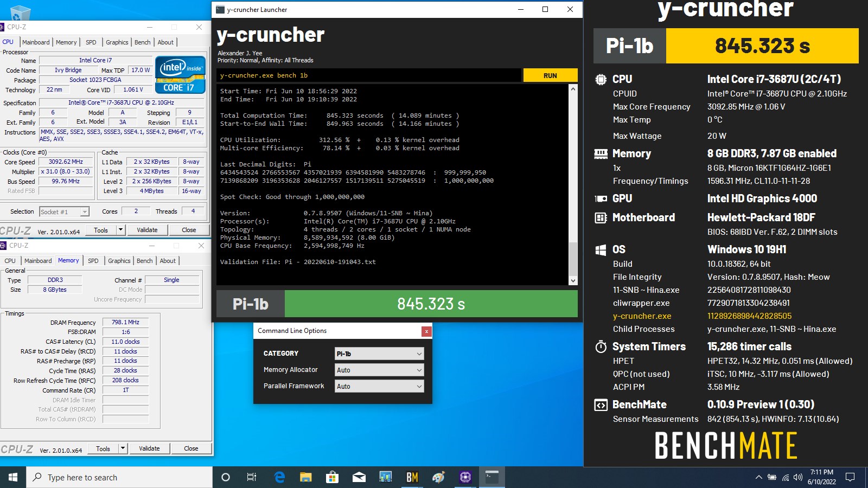This screenshot has width=868, height=488.
Task: Open Microsoft Store from taskbar
Action: click(x=332, y=477)
